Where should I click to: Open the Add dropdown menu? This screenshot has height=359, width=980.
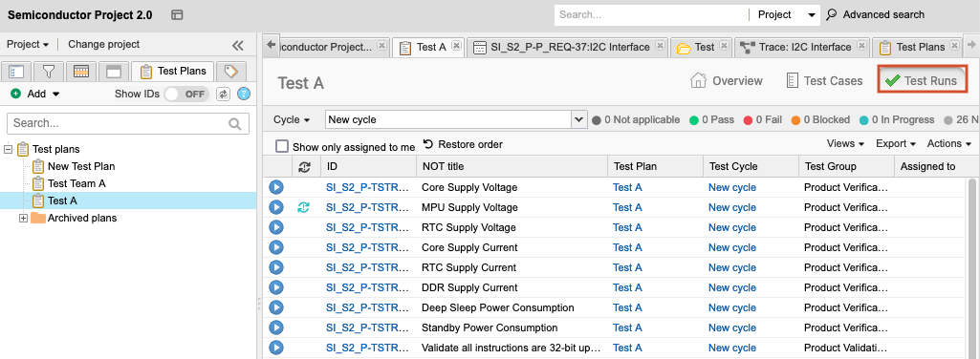(35, 94)
